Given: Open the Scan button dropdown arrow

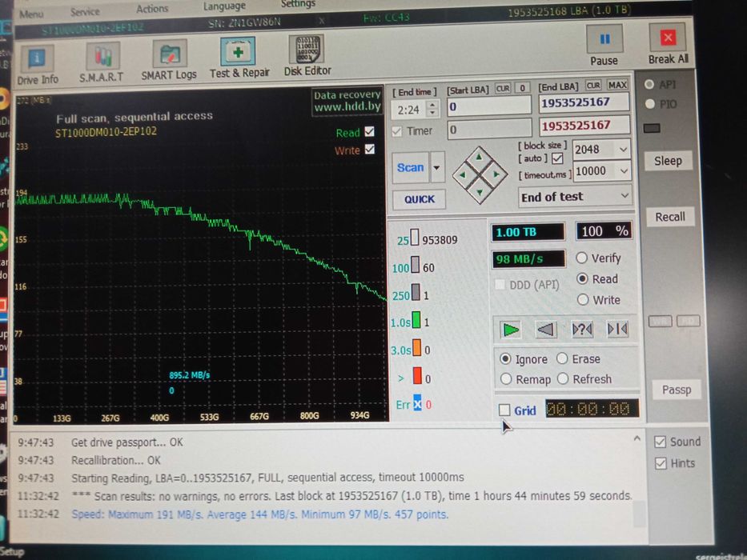Looking at the screenshot, I should (x=437, y=167).
